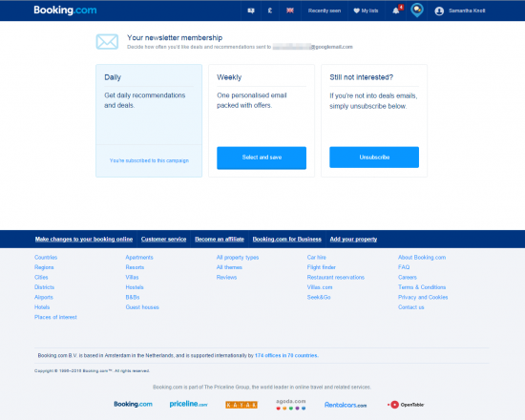Viewport: 525px width, 420px height.
Task: Open language selector via UK flag
Action: pos(290,10)
